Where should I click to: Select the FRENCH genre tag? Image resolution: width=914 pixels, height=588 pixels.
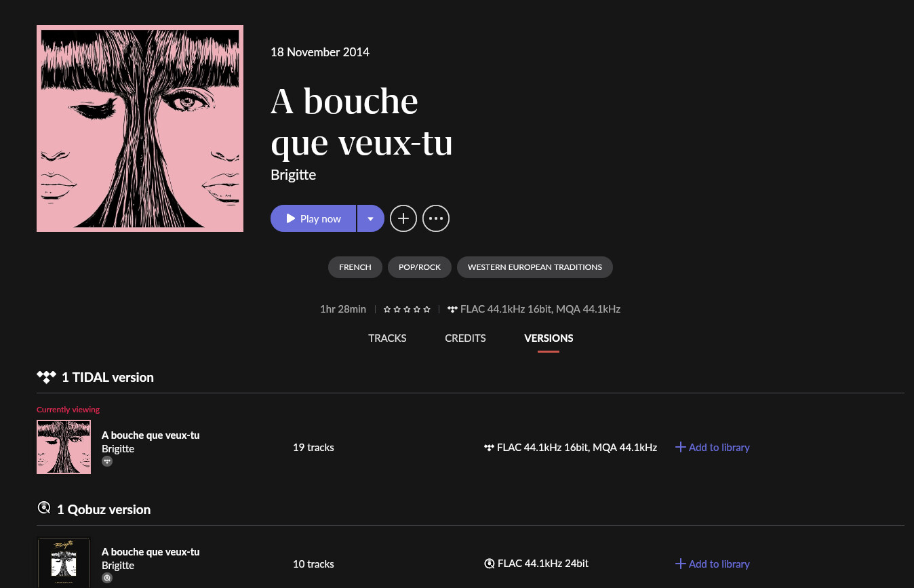(355, 267)
